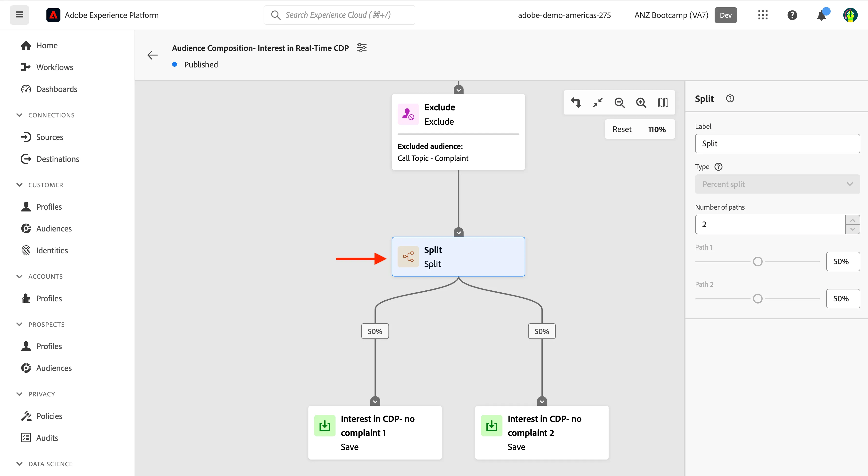
Task: Zoom in on the canvas
Action: click(641, 102)
